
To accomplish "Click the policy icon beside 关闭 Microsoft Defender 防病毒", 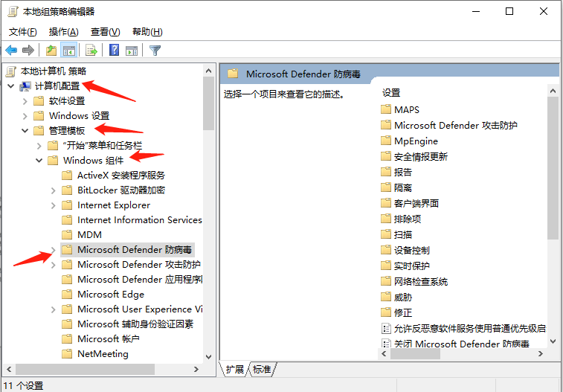I will (x=386, y=344).
